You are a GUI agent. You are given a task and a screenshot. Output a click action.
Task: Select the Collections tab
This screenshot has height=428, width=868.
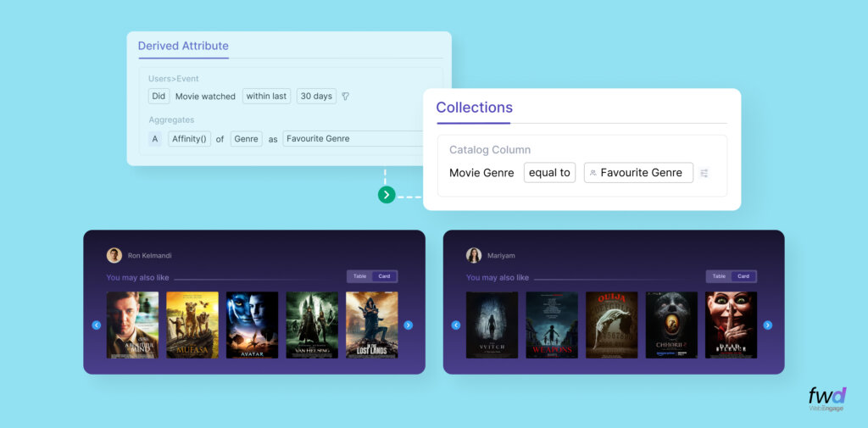tap(474, 108)
